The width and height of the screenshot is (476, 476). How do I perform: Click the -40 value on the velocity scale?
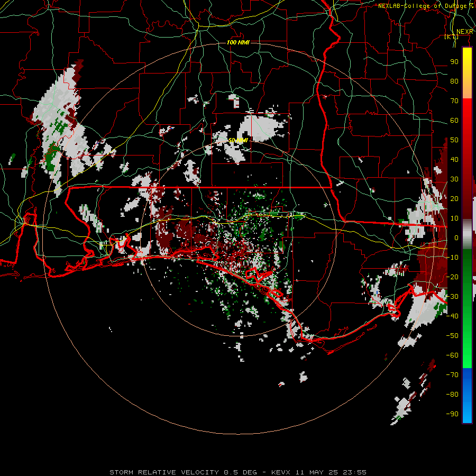click(452, 316)
